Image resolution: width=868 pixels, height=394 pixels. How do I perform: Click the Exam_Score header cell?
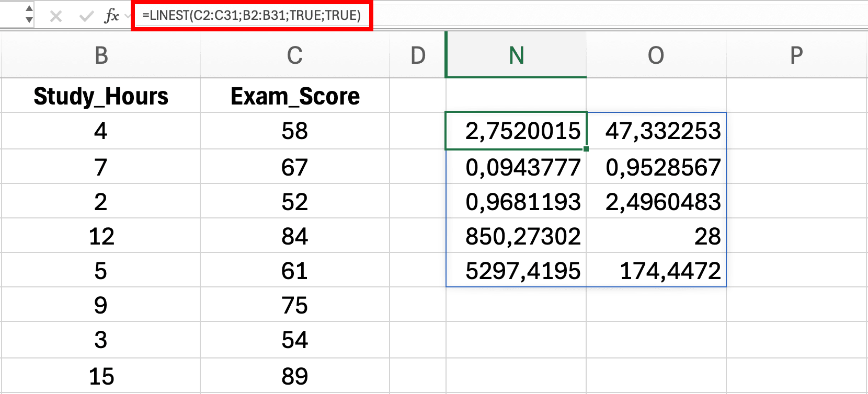tap(294, 96)
